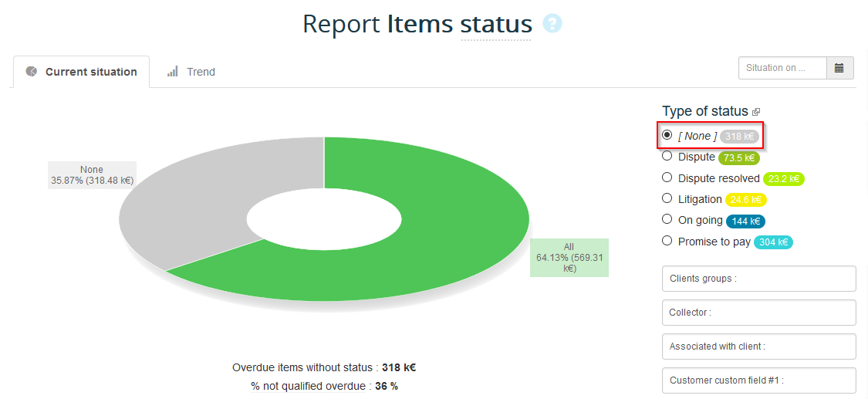This screenshot has height=399, width=868.
Task: Open Customer custom field #1 filter
Action: tap(758, 380)
